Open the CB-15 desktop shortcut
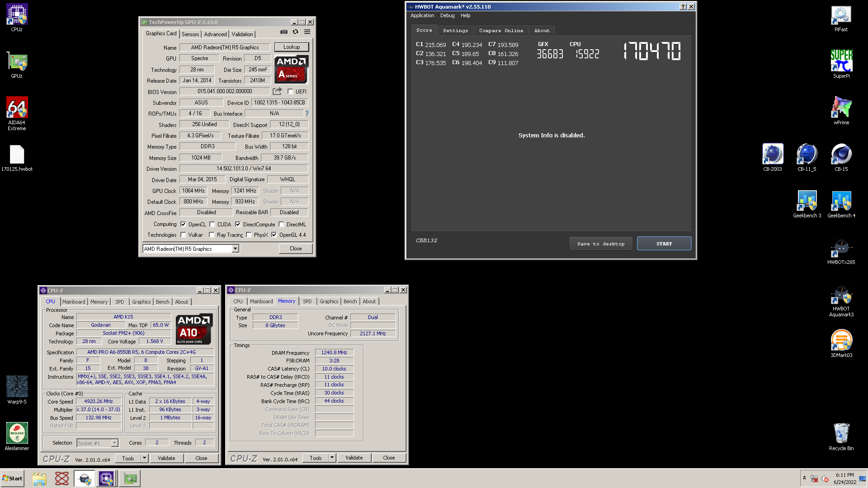 [x=841, y=157]
